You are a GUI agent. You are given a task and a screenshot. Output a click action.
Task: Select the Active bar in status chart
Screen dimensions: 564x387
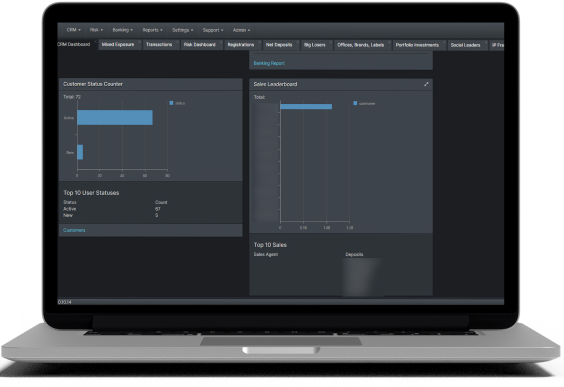pyautogui.click(x=115, y=118)
